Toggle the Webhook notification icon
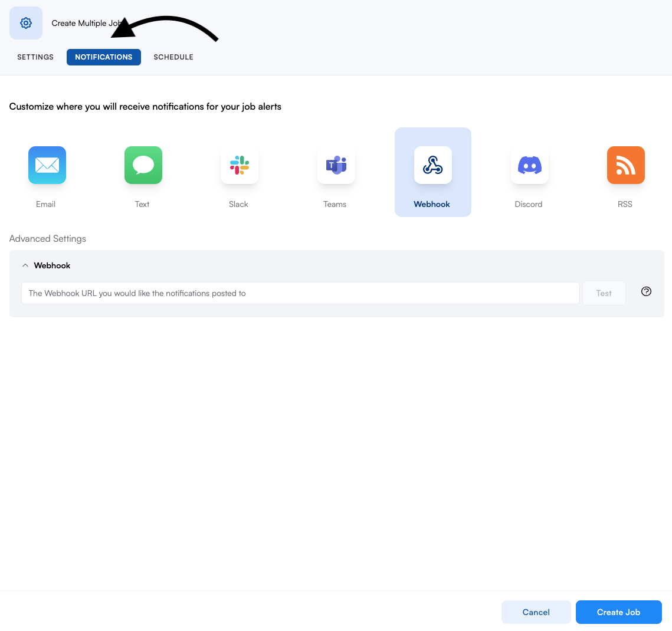672x631 pixels. pyautogui.click(x=433, y=165)
